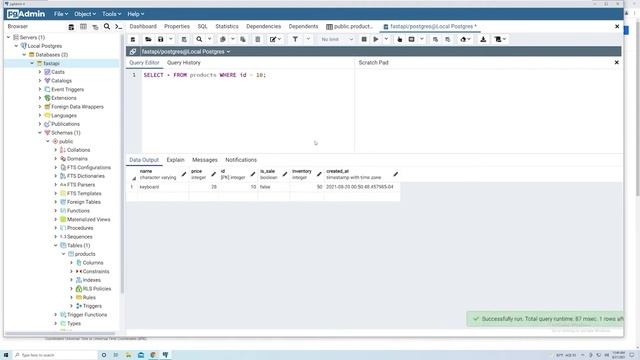Switch to the Notifications tab

[x=241, y=160]
